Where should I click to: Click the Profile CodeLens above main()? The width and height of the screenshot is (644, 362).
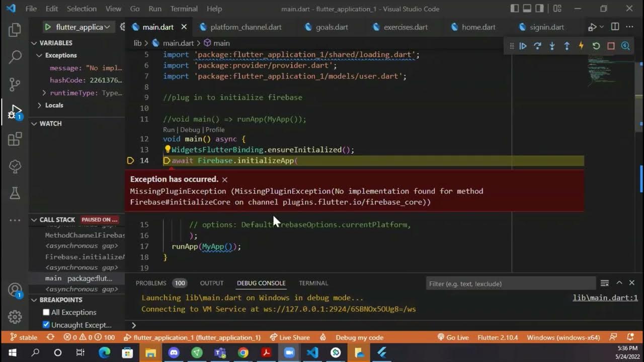tap(215, 130)
